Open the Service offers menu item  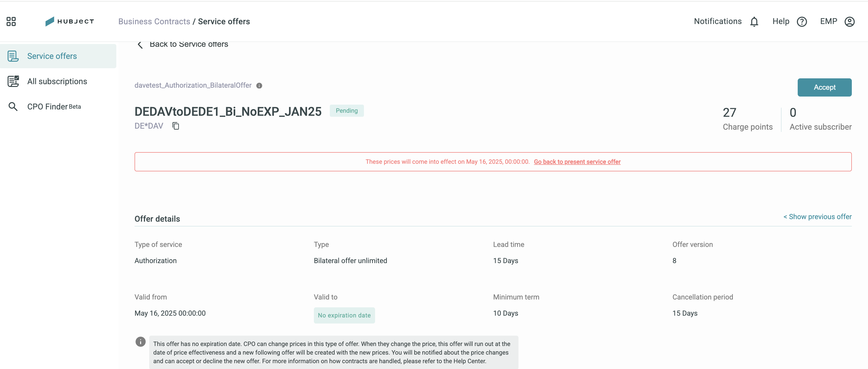tap(58, 56)
